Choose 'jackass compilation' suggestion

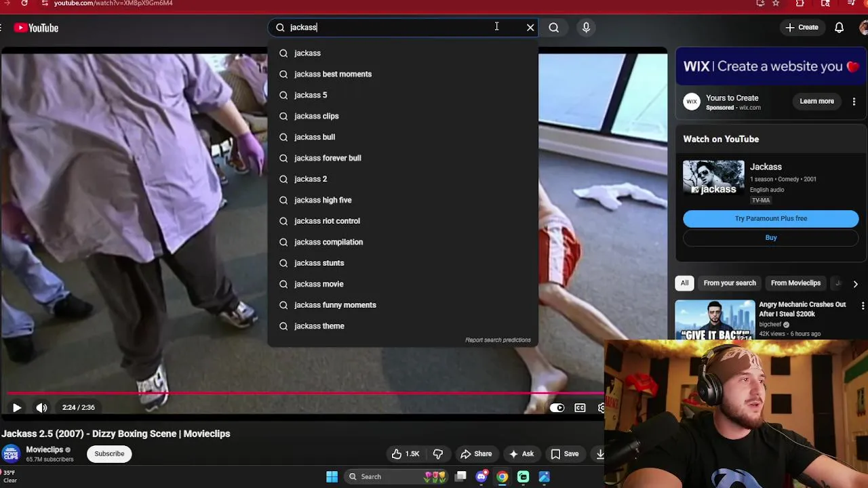[403, 242]
